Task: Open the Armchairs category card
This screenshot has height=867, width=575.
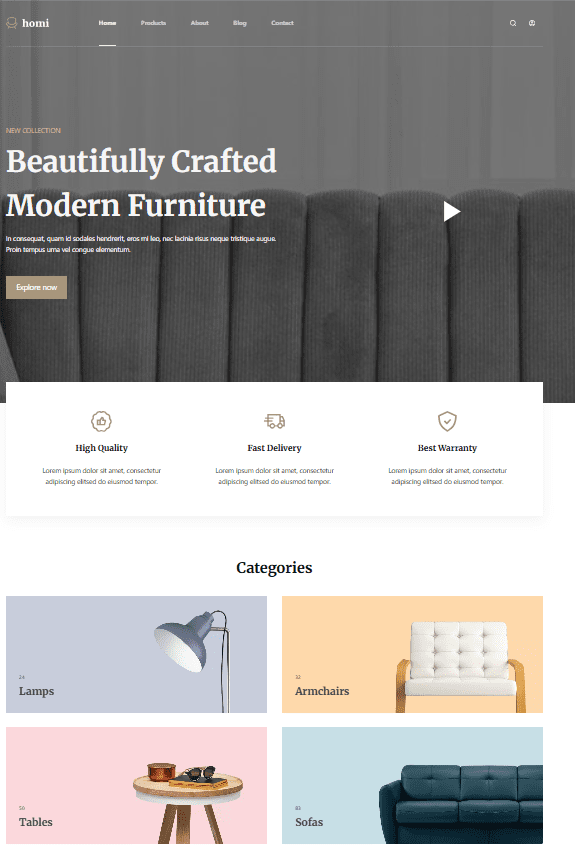Action: point(412,654)
